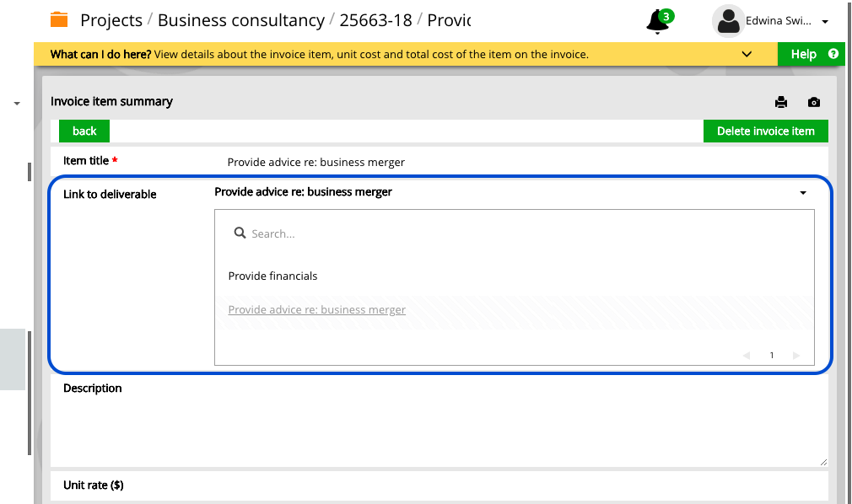Go to previous page of deliverables
Screen dimensions: 852x504
point(746,355)
